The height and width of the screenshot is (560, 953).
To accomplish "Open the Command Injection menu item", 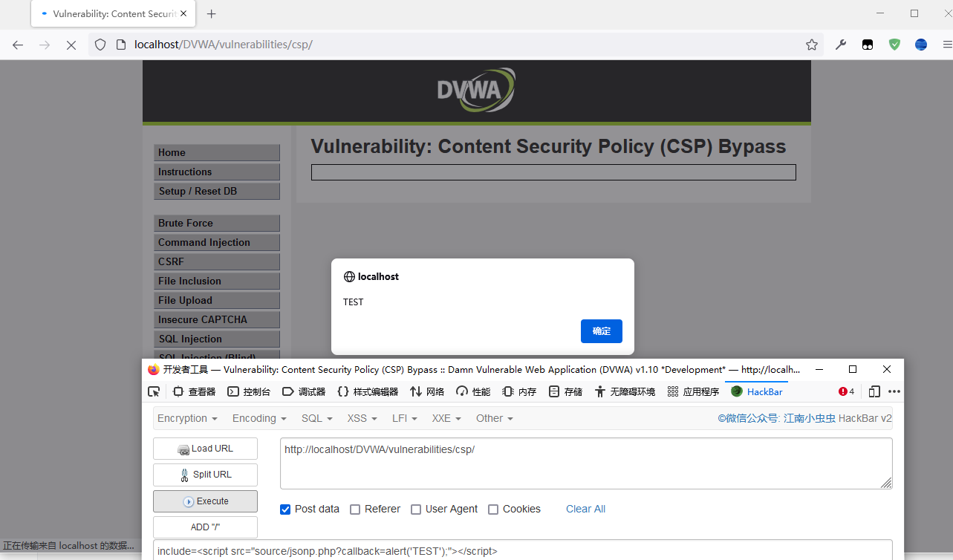I will [x=217, y=242].
